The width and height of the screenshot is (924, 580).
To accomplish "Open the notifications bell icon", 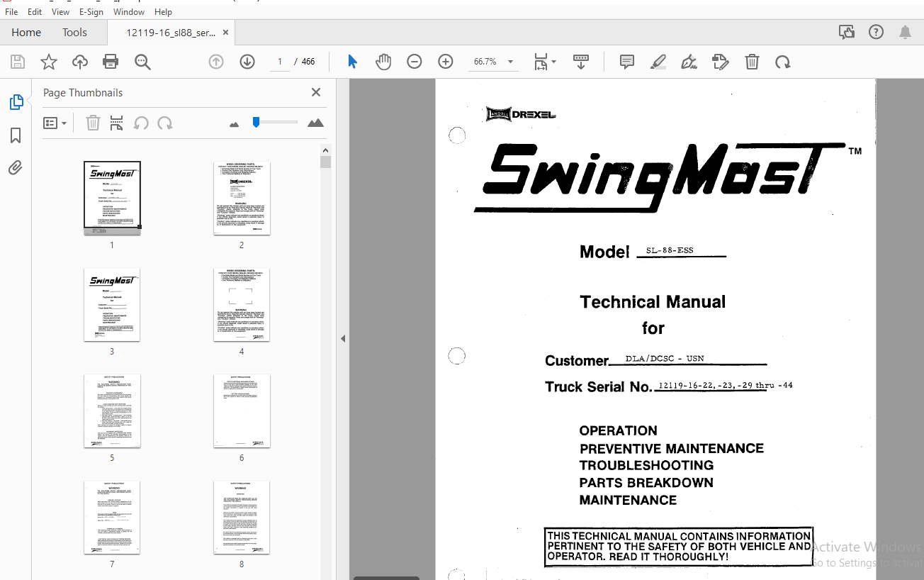I will (x=906, y=32).
